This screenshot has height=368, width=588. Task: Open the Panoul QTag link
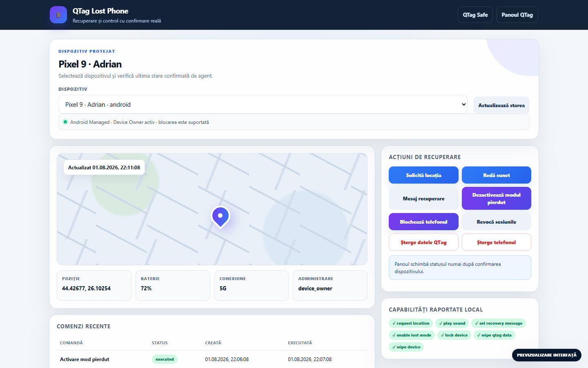[x=517, y=15]
